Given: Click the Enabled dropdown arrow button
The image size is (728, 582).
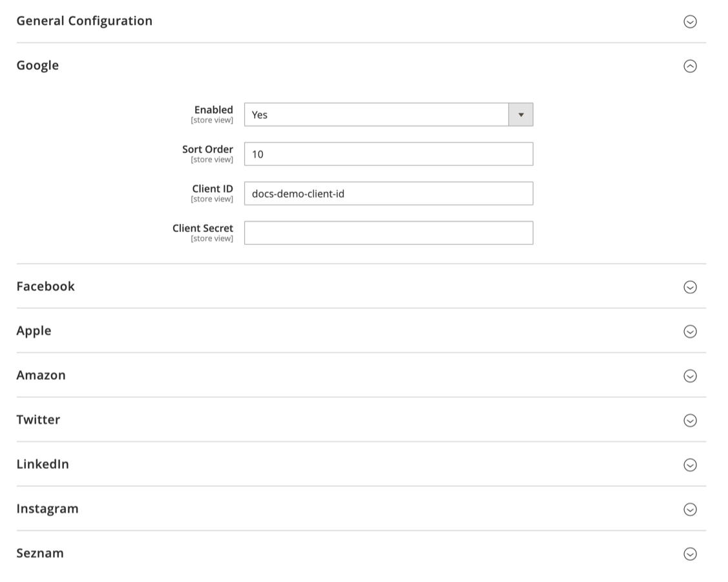Looking at the screenshot, I should pyautogui.click(x=521, y=114).
